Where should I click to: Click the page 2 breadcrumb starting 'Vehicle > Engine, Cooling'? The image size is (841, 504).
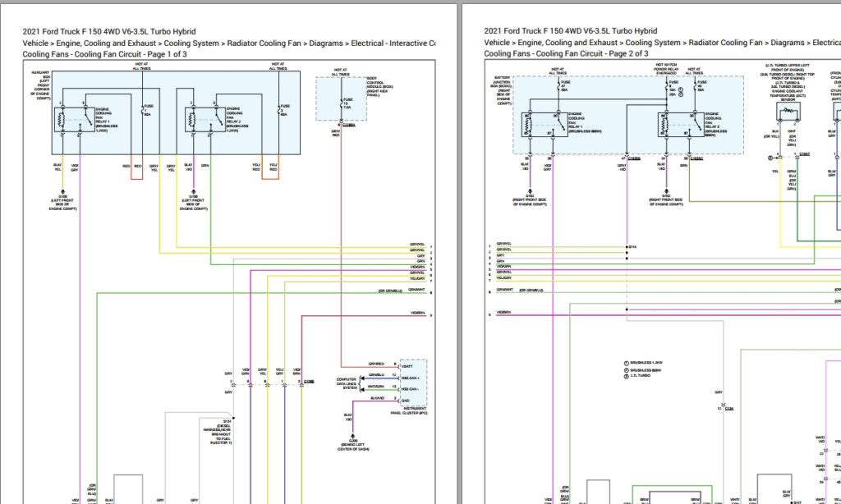coord(663,43)
